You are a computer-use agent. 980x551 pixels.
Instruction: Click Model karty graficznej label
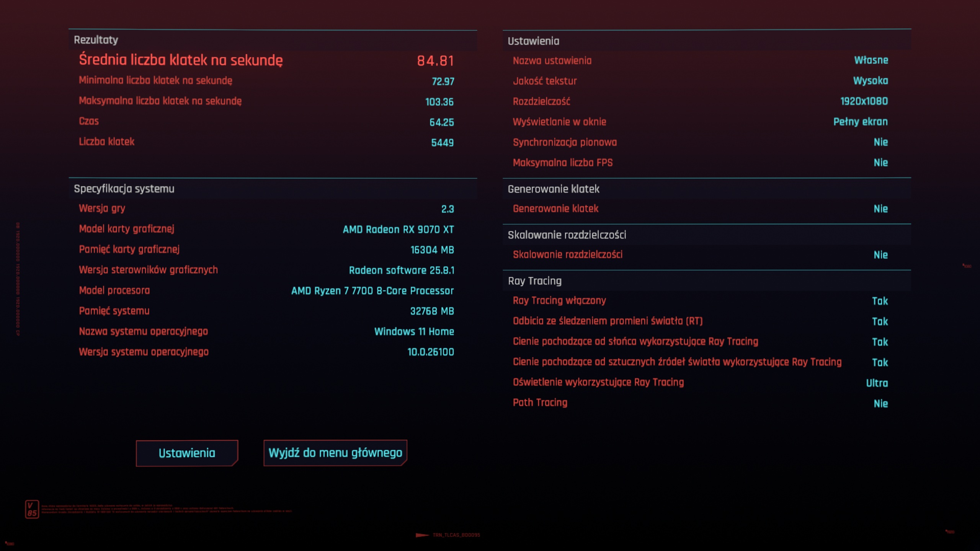point(127,229)
